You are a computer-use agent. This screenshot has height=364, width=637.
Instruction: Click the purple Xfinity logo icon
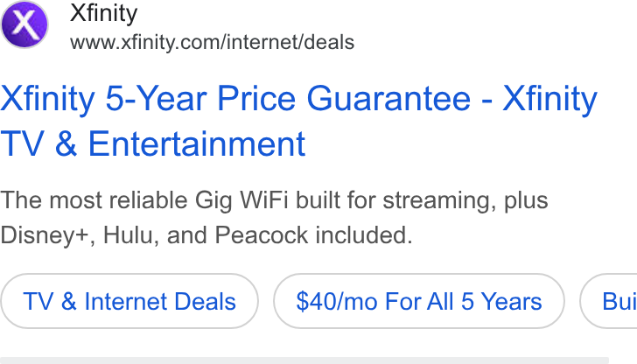pos(24,24)
